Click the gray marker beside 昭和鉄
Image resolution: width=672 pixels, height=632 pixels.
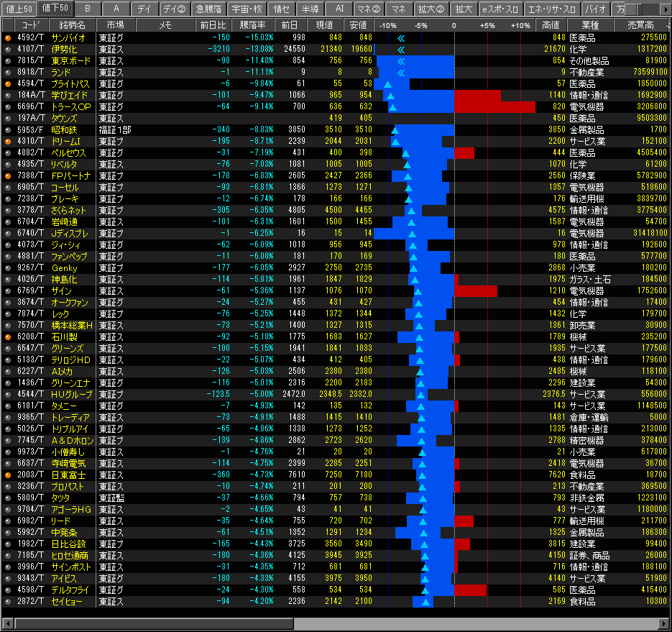8,130
